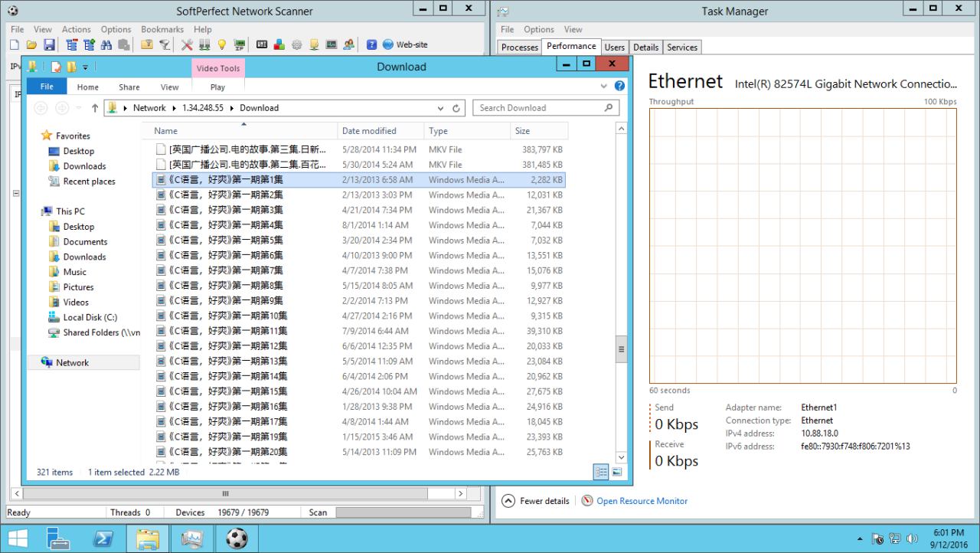The image size is (980, 553).
Task: Switch to large thumbnails view in Explorer
Action: 616,472
